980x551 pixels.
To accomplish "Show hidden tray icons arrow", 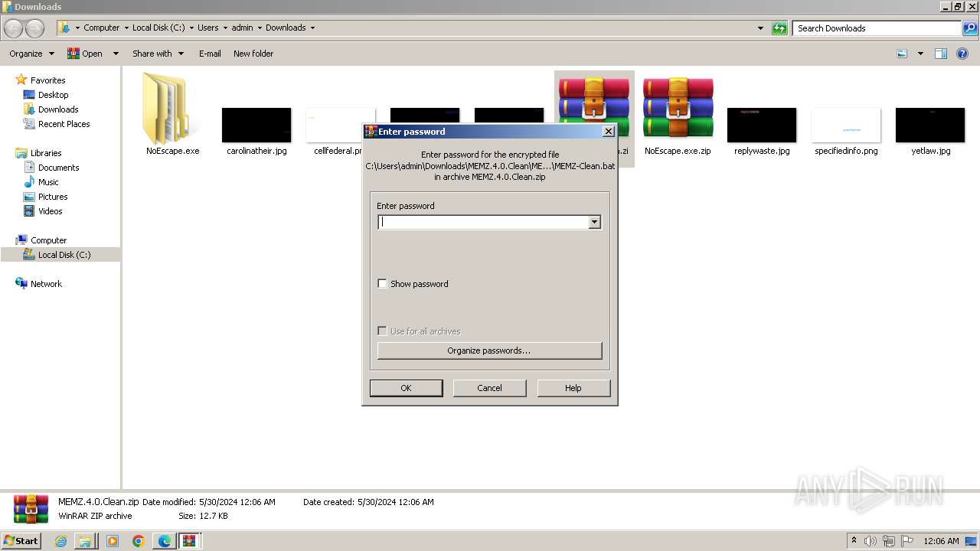I will [x=853, y=541].
